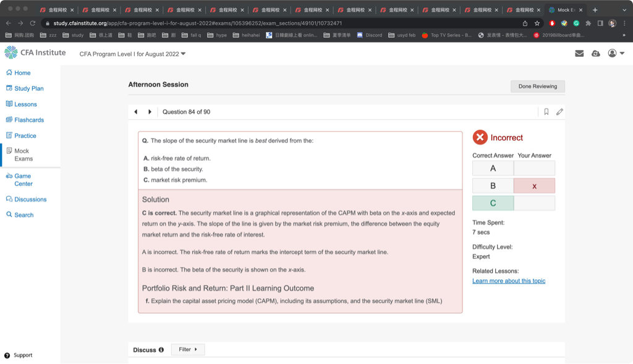Screen dimensions: 633x364
Task: Click the cloud sync icon
Action: [x=595, y=54]
